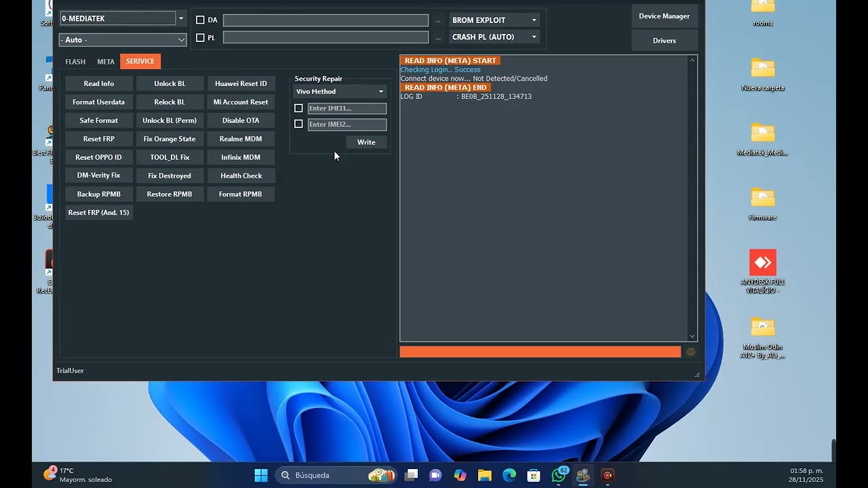Click the Write IMEI button
The image size is (868, 488).
point(366,142)
